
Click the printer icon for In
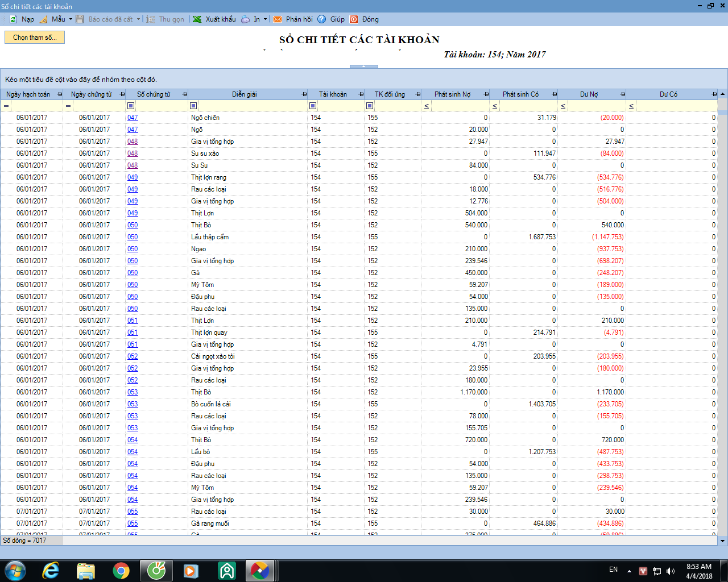point(245,19)
